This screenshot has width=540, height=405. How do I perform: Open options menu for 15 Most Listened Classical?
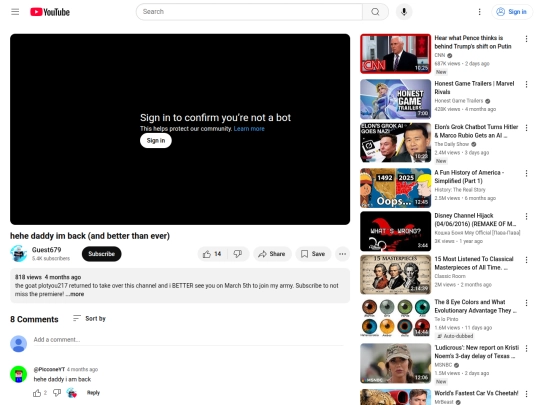tap(526, 260)
